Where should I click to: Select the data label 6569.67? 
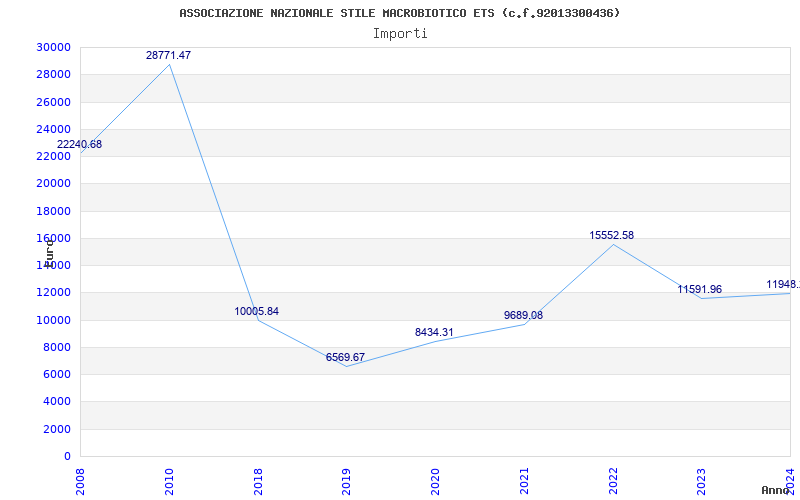[345, 357]
